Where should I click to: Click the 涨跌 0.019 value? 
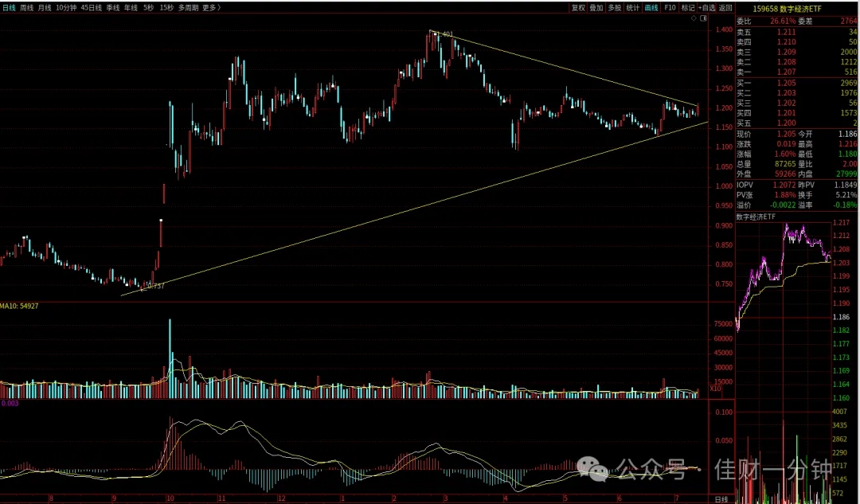pyautogui.click(x=787, y=143)
